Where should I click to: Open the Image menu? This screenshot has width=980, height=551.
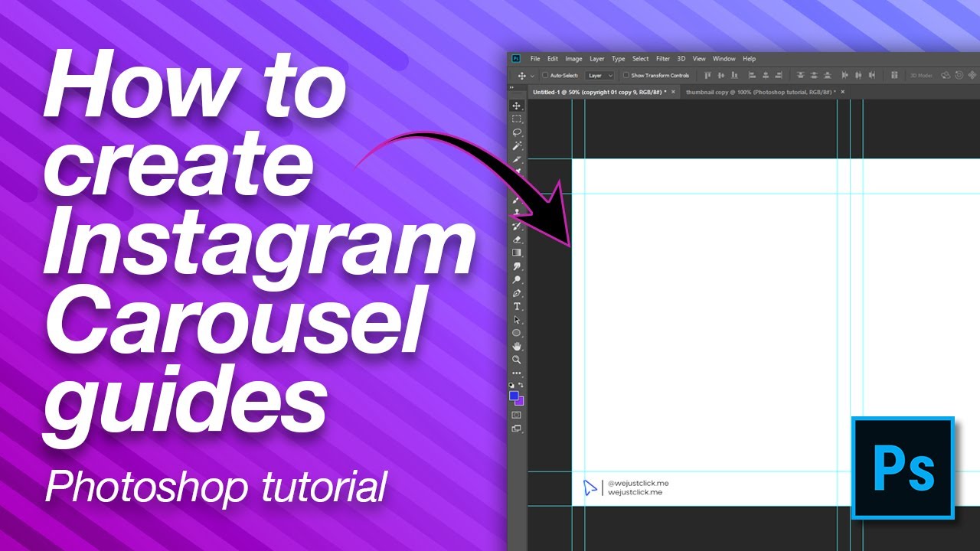click(x=573, y=59)
